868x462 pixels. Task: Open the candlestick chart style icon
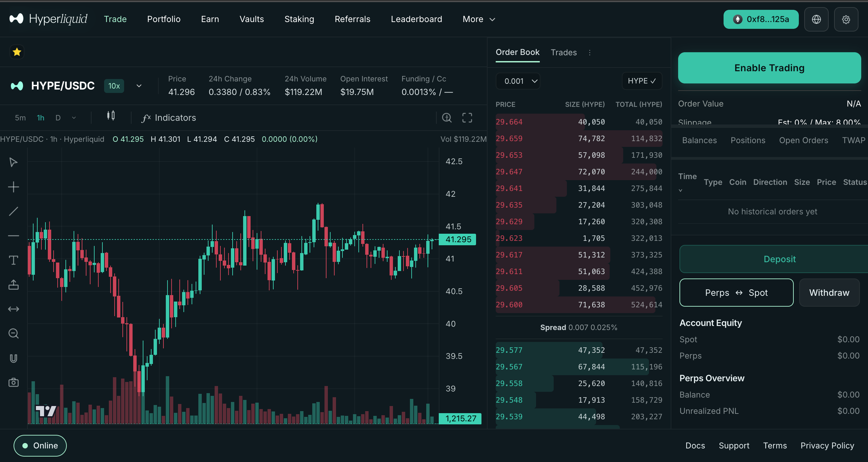tap(111, 116)
